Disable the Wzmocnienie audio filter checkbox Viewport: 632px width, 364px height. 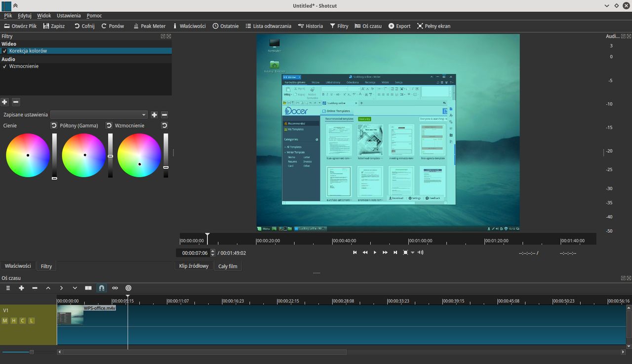(4, 66)
